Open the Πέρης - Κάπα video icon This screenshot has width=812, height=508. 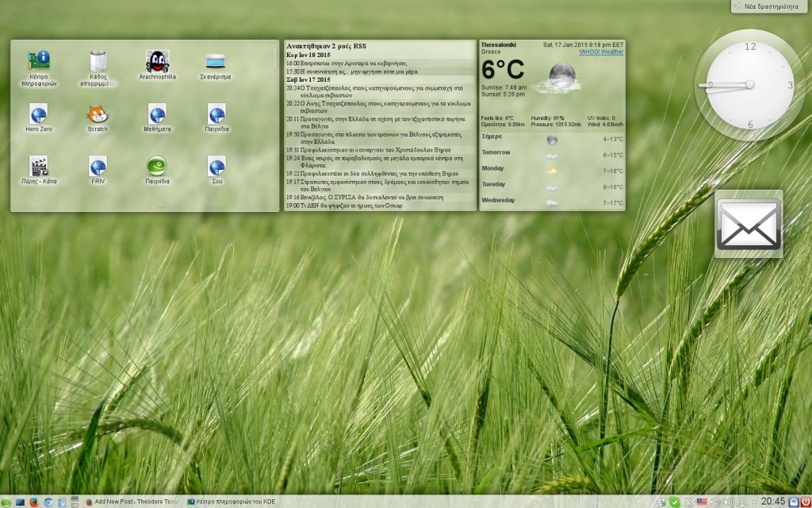click(39, 170)
